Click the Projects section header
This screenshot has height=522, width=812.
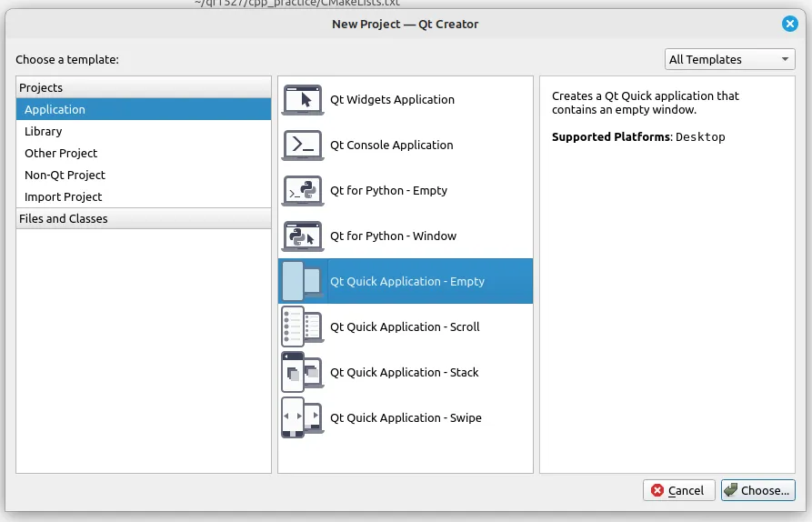click(x=144, y=87)
